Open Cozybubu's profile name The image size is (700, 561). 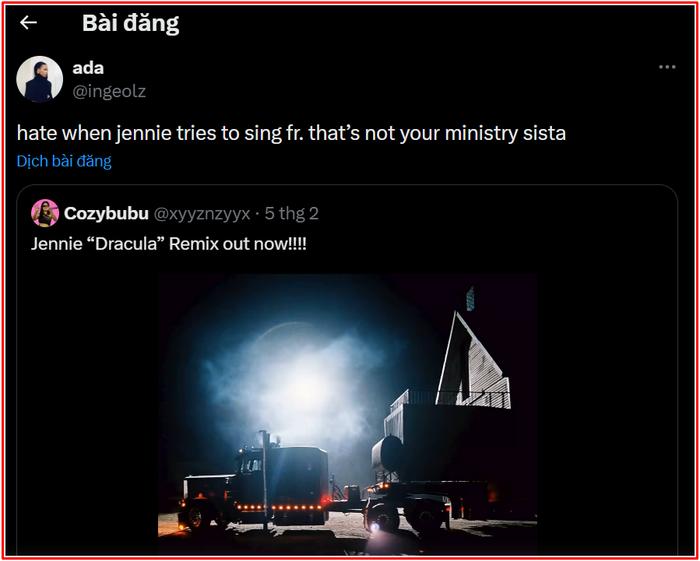tap(106, 214)
